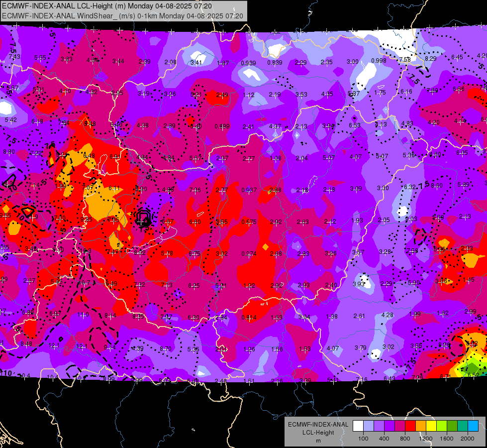Click the grid point value 6.05
This screenshot has height=448, width=487.
(462, 152)
